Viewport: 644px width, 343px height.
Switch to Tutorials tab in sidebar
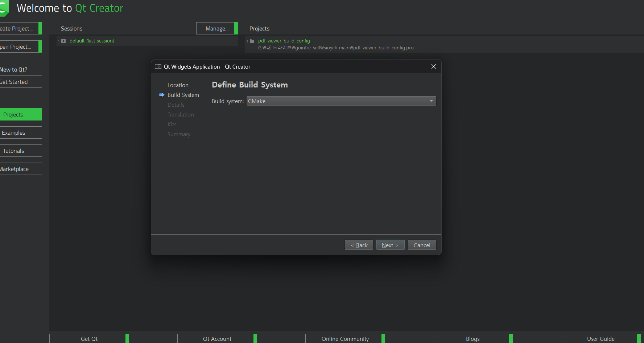click(21, 151)
